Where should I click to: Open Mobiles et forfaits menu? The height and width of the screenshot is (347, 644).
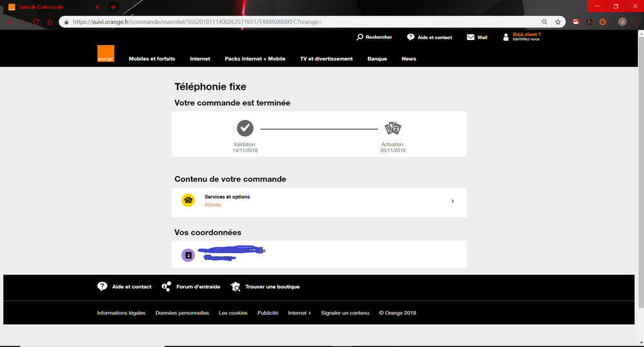click(x=152, y=59)
